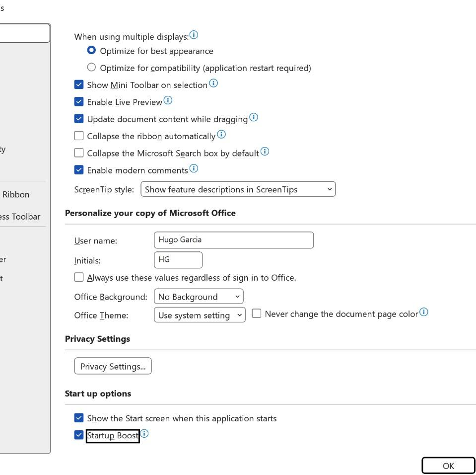Toggle Update document content while dragging
This screenshot has width=476, height=475.
79,119
